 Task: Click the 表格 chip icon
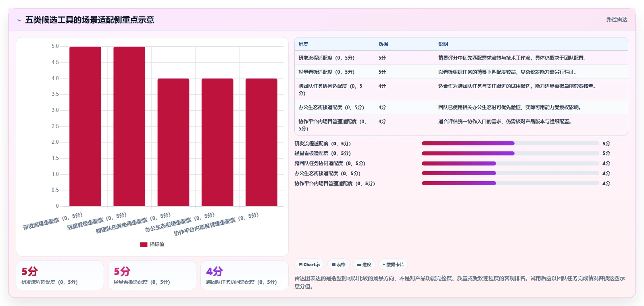click(333, 265)
